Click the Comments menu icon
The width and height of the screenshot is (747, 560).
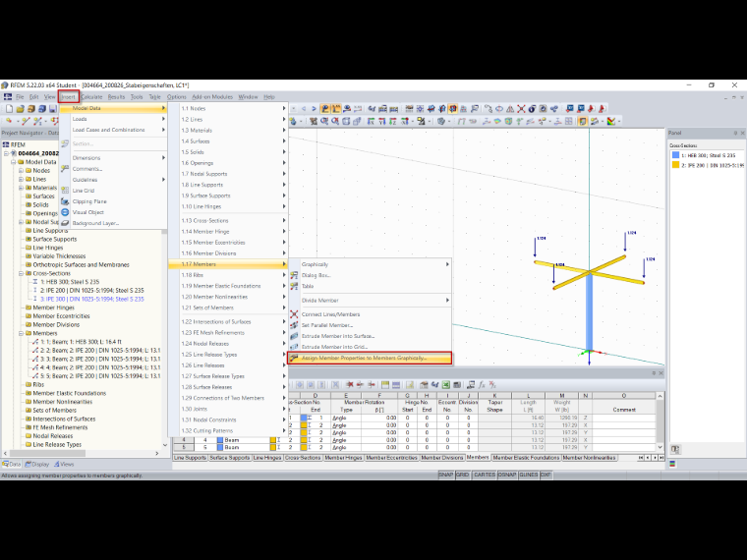[65, 169]
